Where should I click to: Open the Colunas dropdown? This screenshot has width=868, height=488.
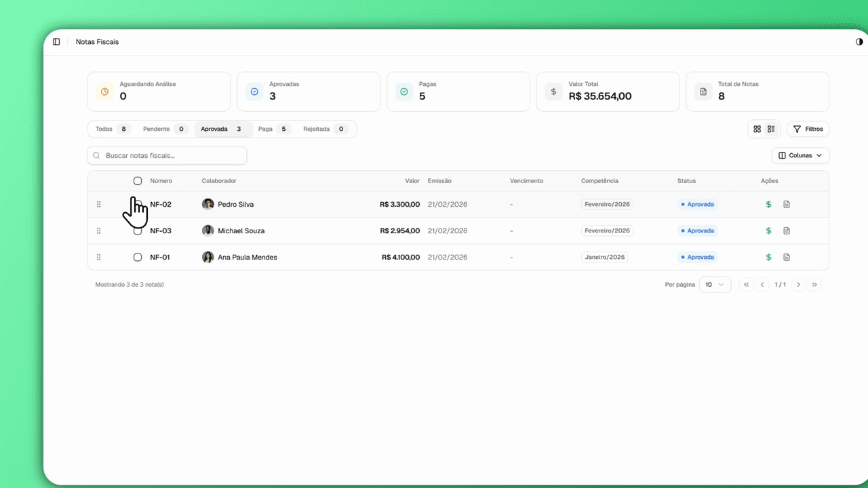(x=800, y=155)
